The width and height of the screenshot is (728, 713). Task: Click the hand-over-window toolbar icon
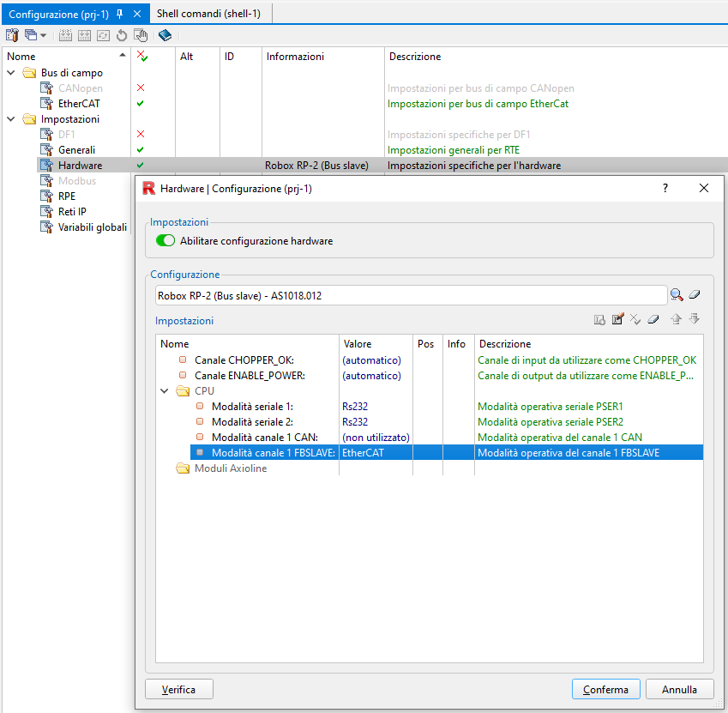click(x=141, y=35)
